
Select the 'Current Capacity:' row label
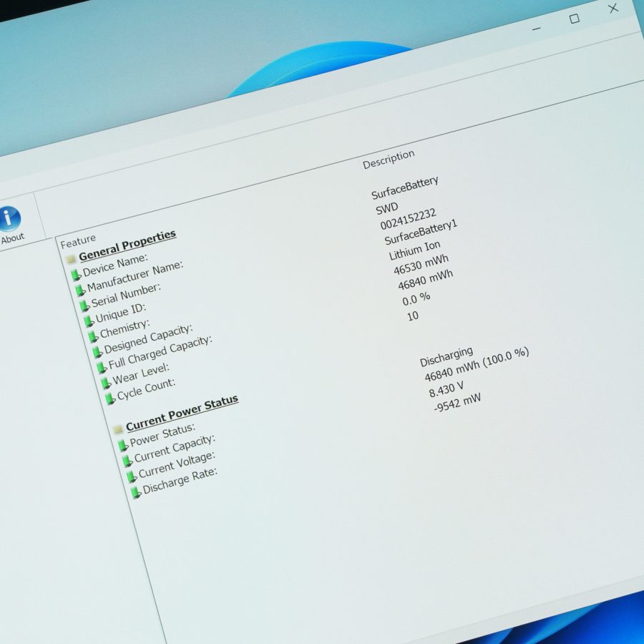(x=175, y=448)
